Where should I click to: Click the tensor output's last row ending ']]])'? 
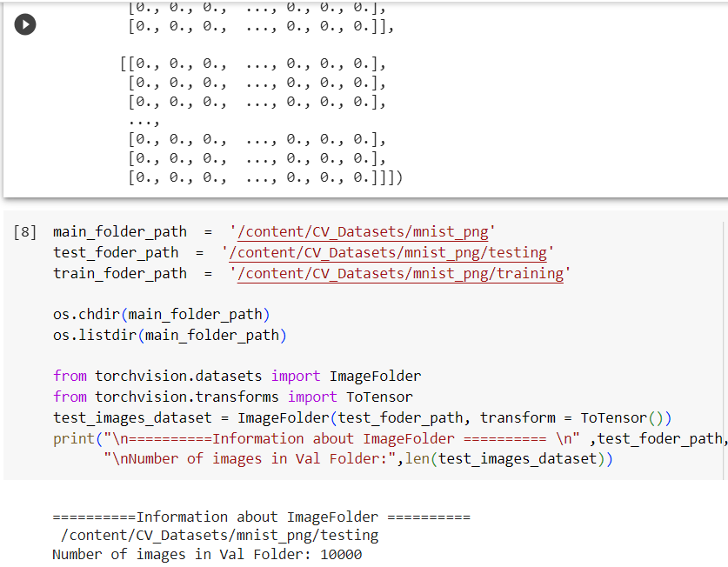[265, 177]
